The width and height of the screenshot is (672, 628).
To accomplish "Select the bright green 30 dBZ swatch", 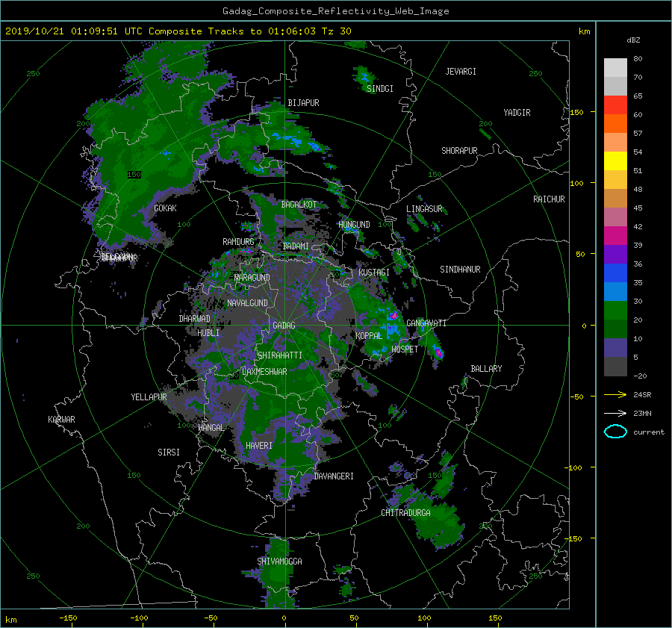I will pyautogui.click(x=615, y=310).
